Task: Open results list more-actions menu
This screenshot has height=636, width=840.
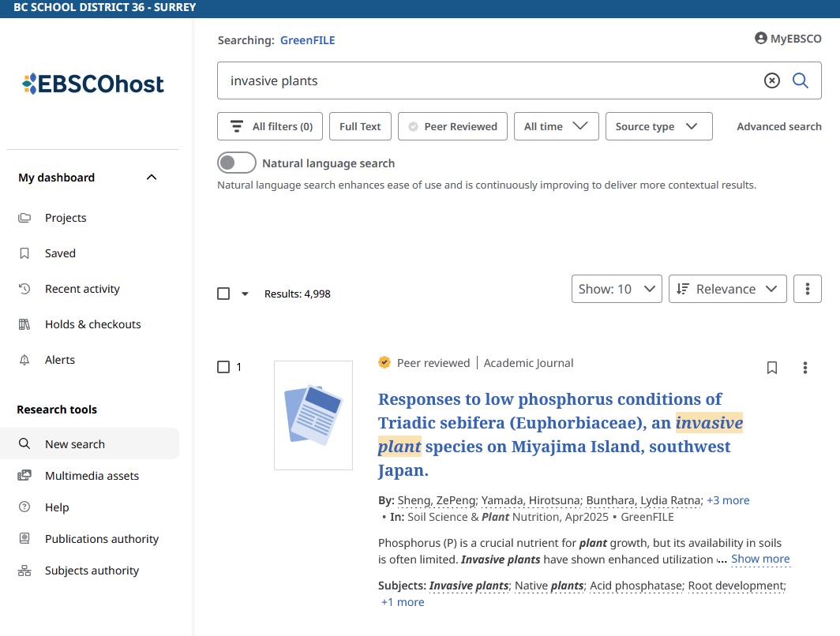Action: (x=808, y=289)
